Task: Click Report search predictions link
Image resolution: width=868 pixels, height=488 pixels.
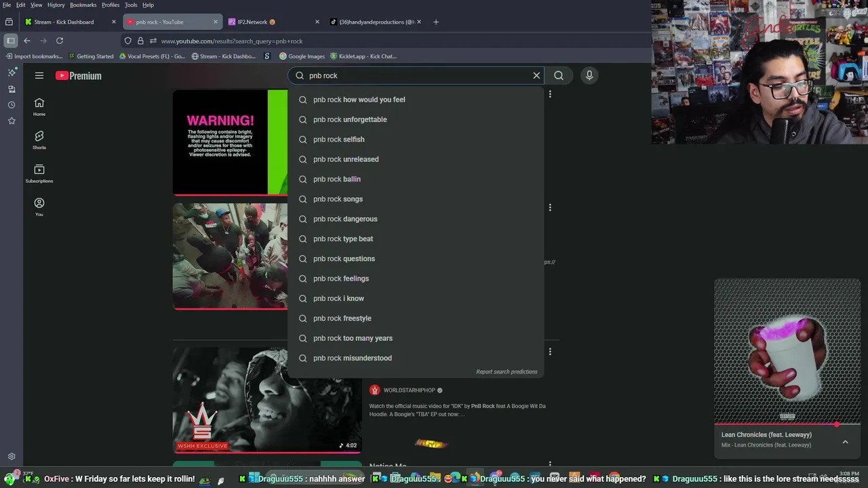Action: (x=507, y=371)
